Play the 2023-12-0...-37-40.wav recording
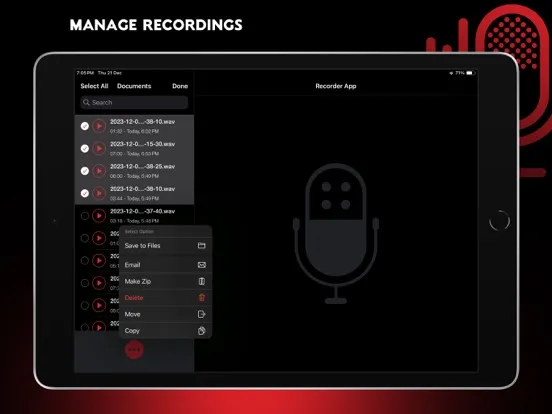This screenshot has width=552, height=414. 99,216
